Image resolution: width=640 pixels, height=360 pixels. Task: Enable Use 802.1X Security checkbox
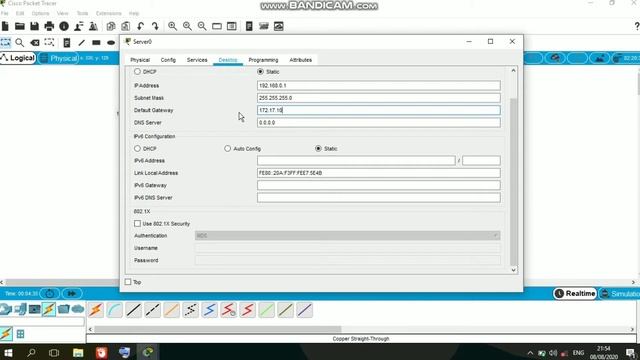[138, 224]
